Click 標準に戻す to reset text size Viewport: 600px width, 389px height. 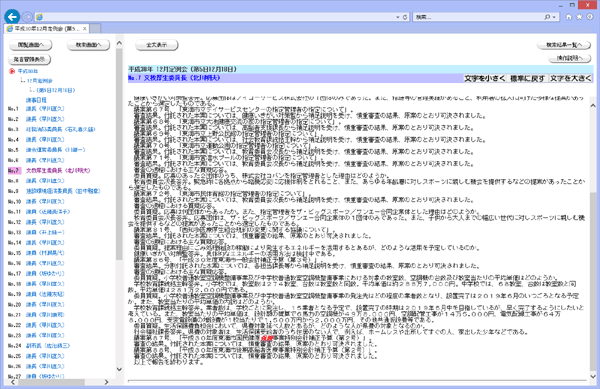(527, 78)
